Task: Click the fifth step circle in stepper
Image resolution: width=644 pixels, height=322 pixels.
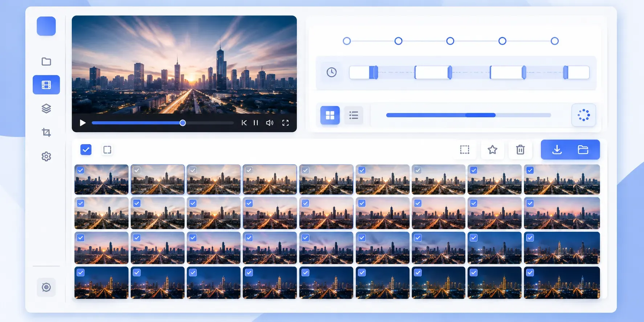Action: (554, 41)
